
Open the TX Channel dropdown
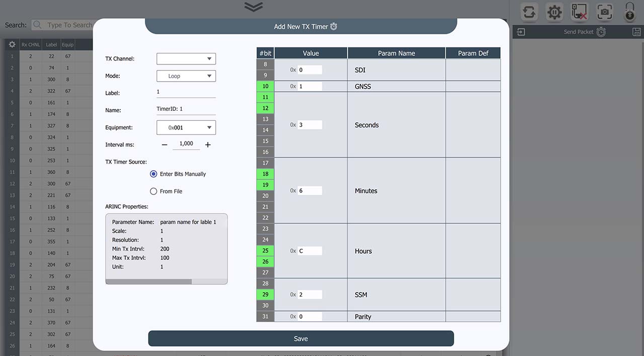coord(186,59)
